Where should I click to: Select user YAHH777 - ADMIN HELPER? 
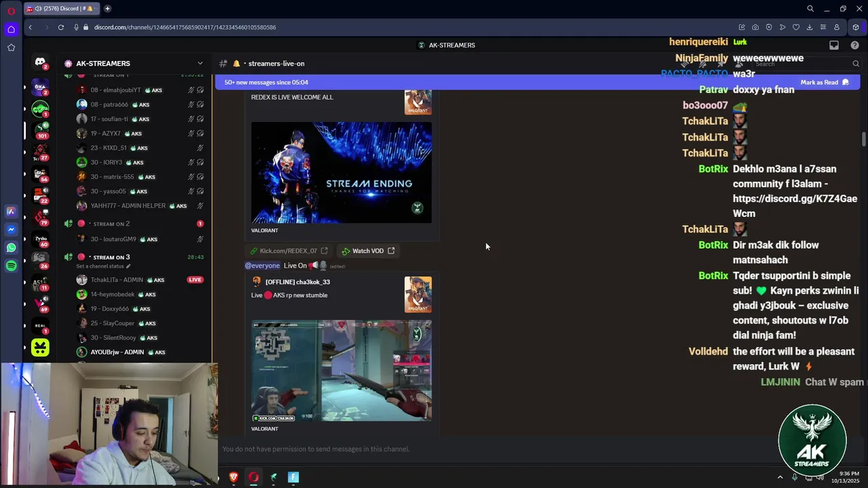pos(141,206)
